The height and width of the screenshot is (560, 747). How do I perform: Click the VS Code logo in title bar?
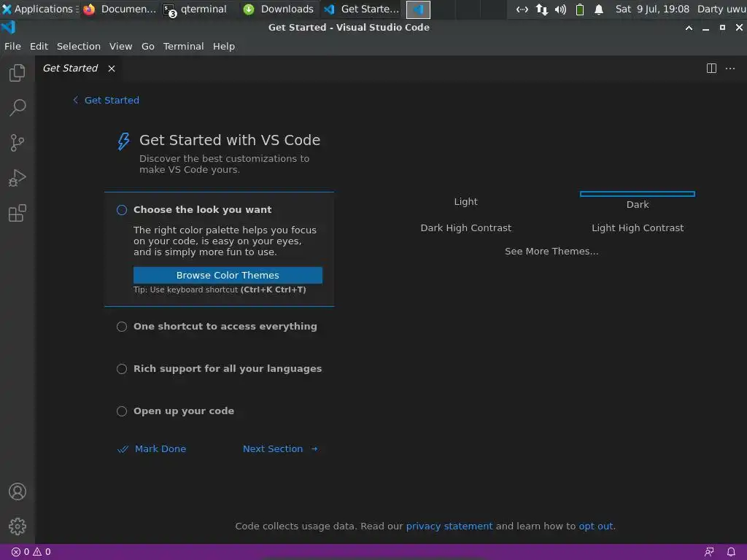(9, 27)
